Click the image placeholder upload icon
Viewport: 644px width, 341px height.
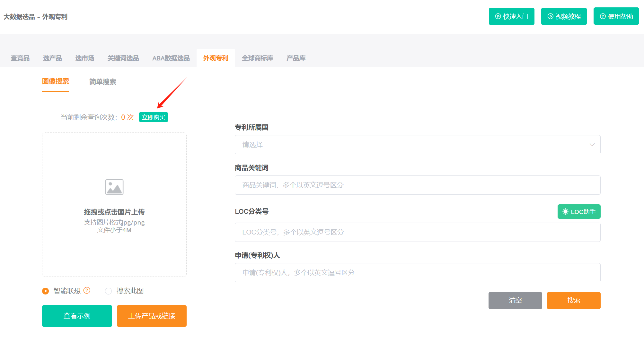114,187
